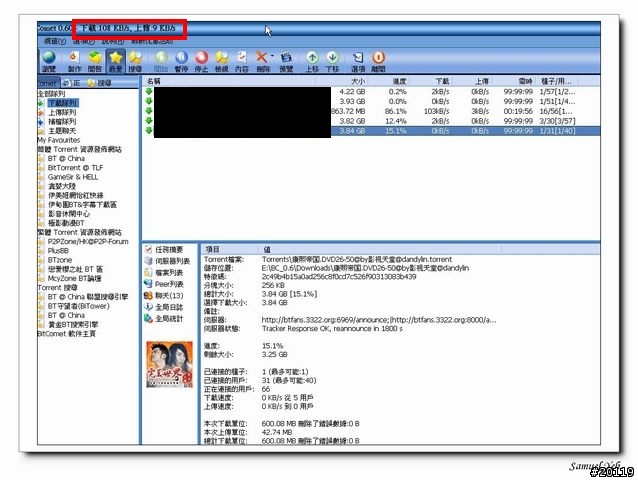
Task: Sort by 下載 speed column header
Action: [x=430, y=81]
